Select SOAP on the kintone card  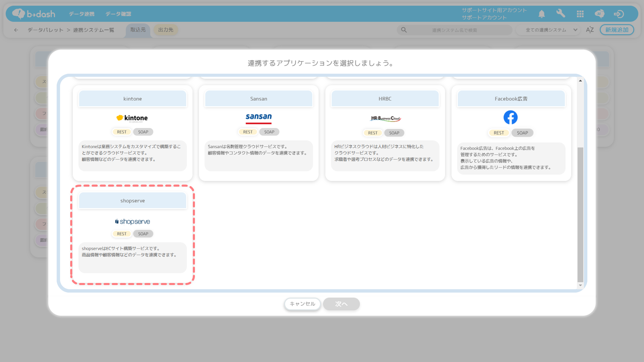click(x=143, y=132)
